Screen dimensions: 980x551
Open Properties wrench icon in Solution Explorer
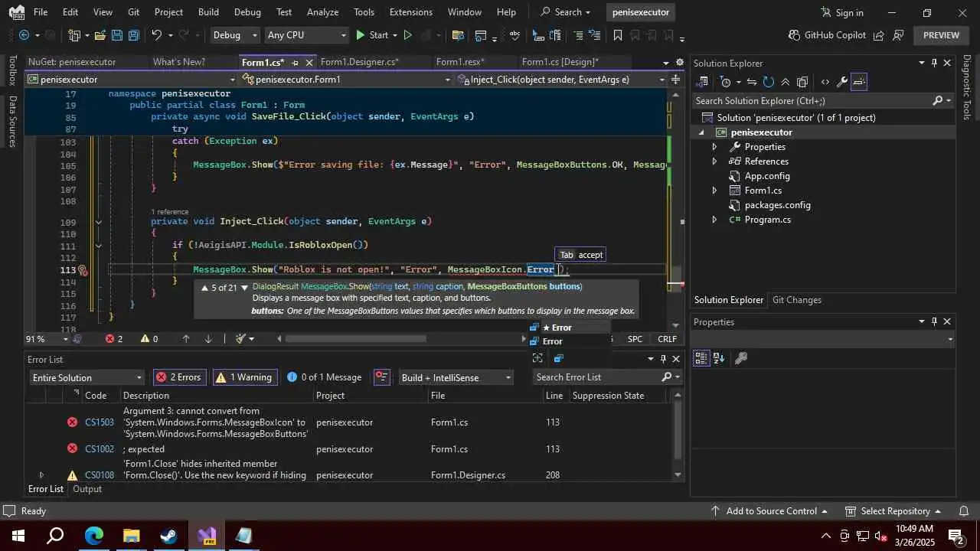pos(842,82)
